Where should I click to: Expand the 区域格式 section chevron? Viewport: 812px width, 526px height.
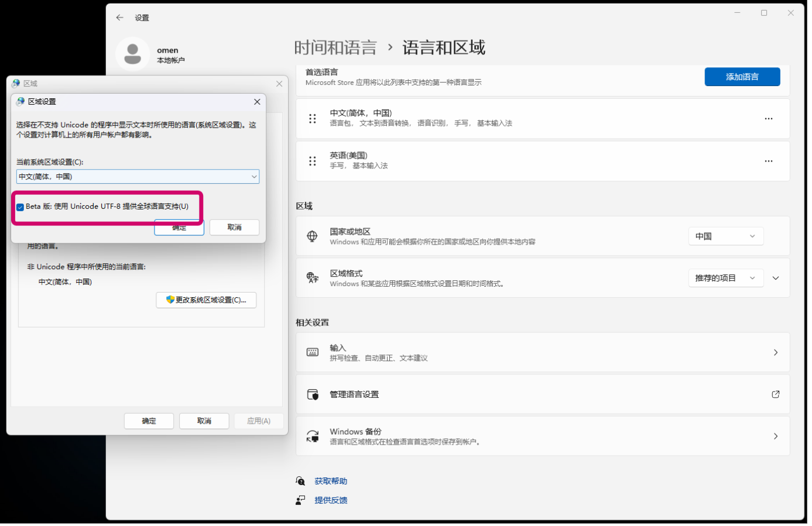point(775,277)
